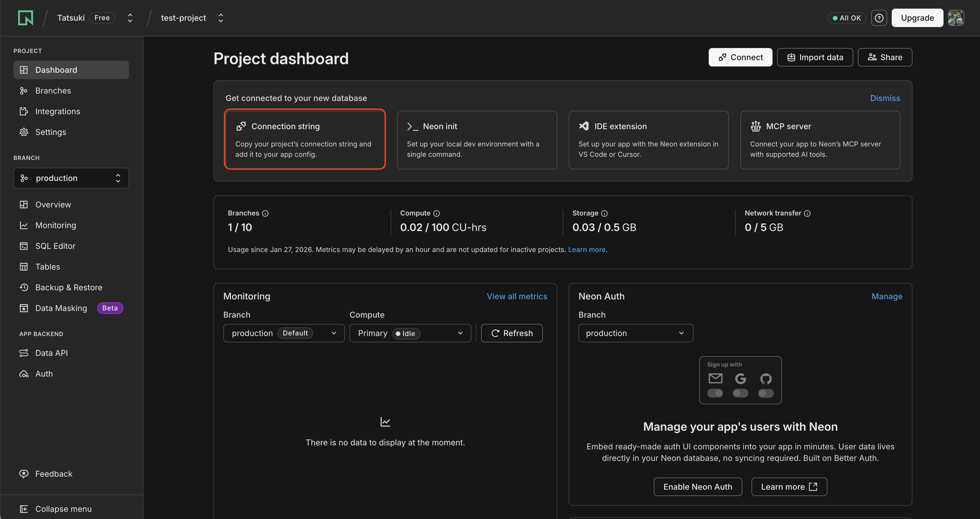Click the help question mark icon
This screenshot has height=519, width=980.
879,18
